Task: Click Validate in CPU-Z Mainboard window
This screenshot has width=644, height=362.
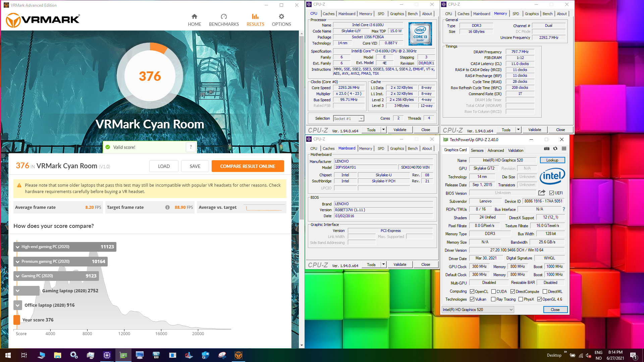Action: point(400,264)
